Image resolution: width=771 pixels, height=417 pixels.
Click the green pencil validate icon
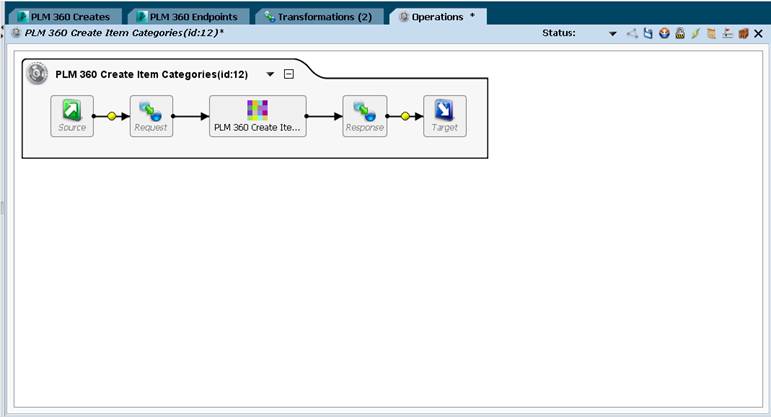point(696,33)
